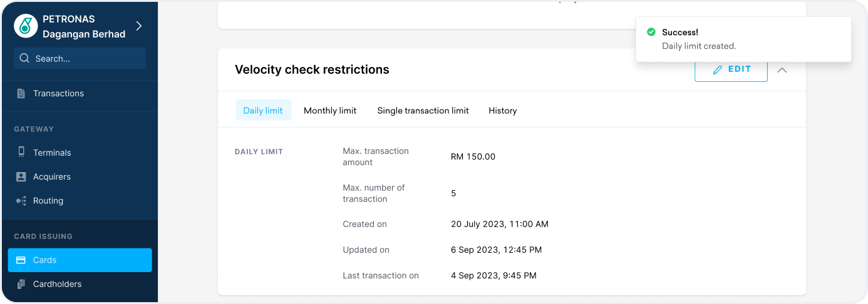Switch to the Daily limit tab

click(263, 110)
